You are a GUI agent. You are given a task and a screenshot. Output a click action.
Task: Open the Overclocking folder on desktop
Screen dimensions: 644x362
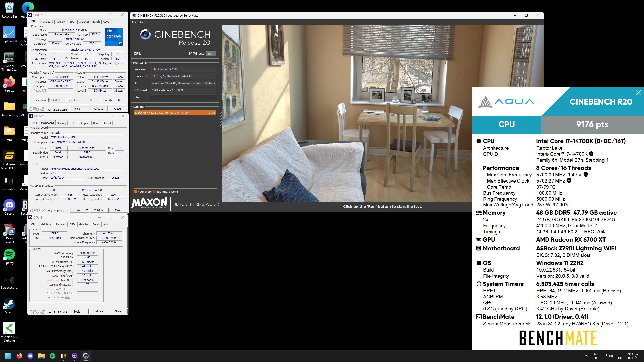pos(9,109)
